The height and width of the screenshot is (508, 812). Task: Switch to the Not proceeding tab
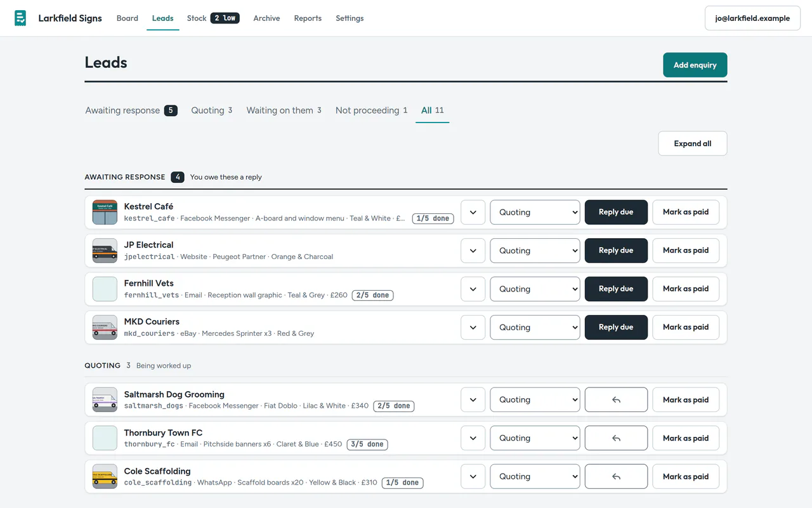pos(372,110)
